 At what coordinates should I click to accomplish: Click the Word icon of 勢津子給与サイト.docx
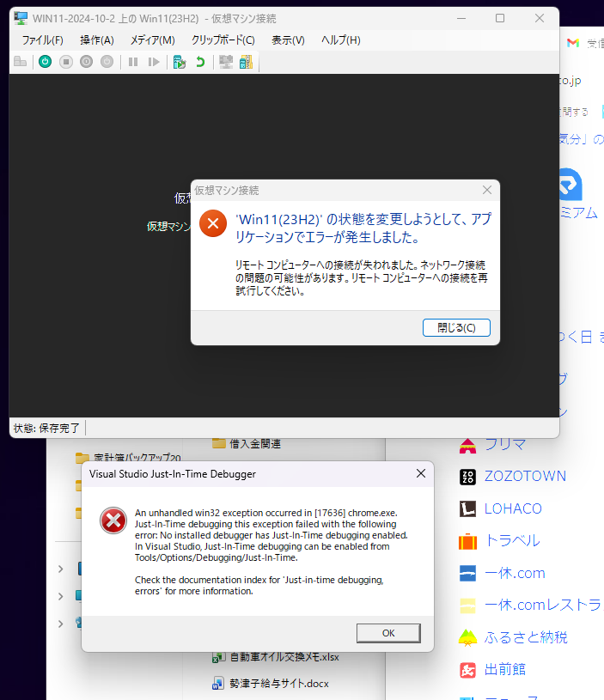point(218,684)
